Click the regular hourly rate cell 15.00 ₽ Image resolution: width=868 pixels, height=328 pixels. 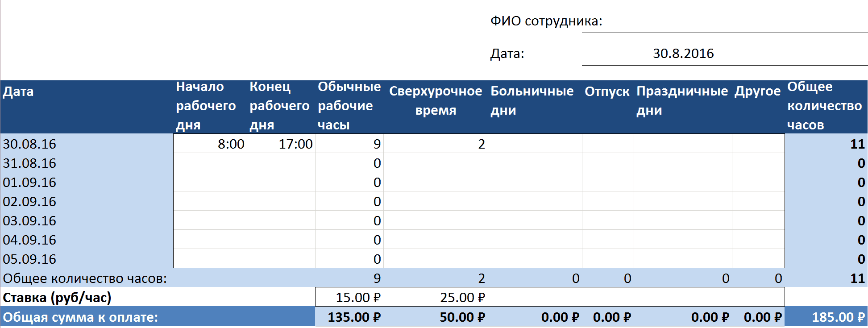pos(349,298)
